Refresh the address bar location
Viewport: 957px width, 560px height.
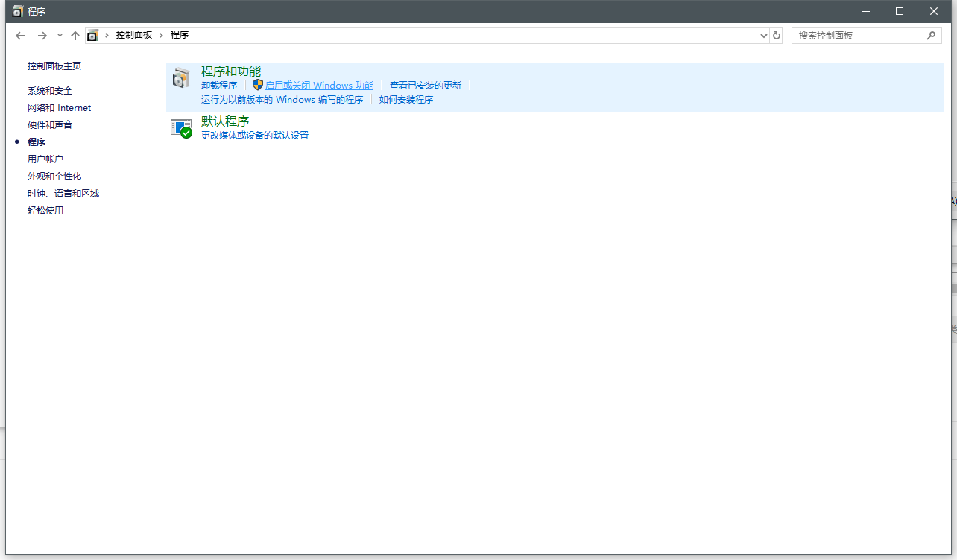(x=777, y=35)
